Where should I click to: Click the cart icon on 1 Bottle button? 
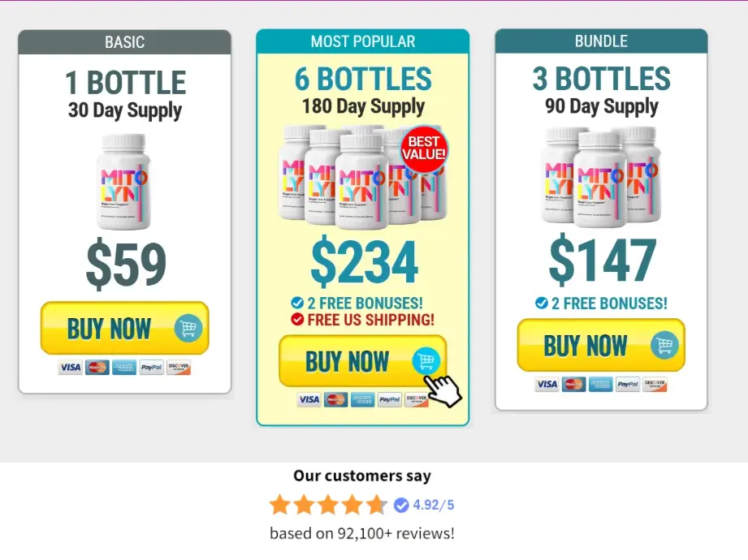tap(188, 328)
